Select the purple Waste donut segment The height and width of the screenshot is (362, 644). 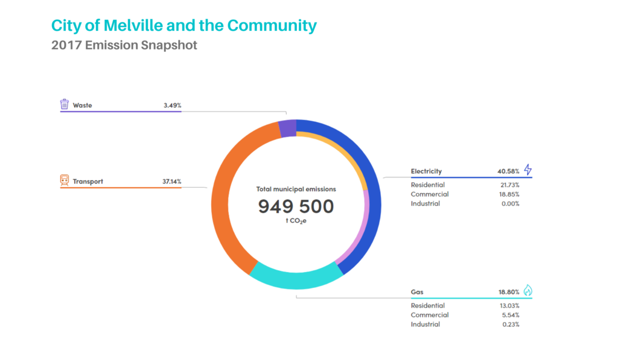tap(287, 129)
